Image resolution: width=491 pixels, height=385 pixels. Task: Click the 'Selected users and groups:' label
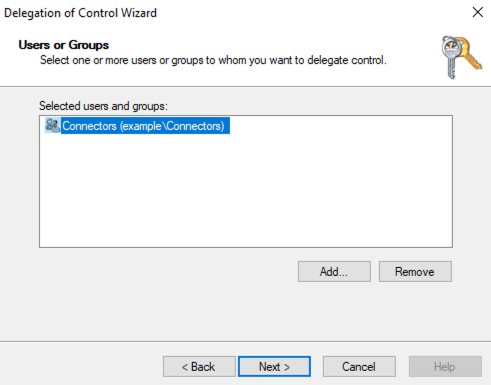[x=103, y=106]
